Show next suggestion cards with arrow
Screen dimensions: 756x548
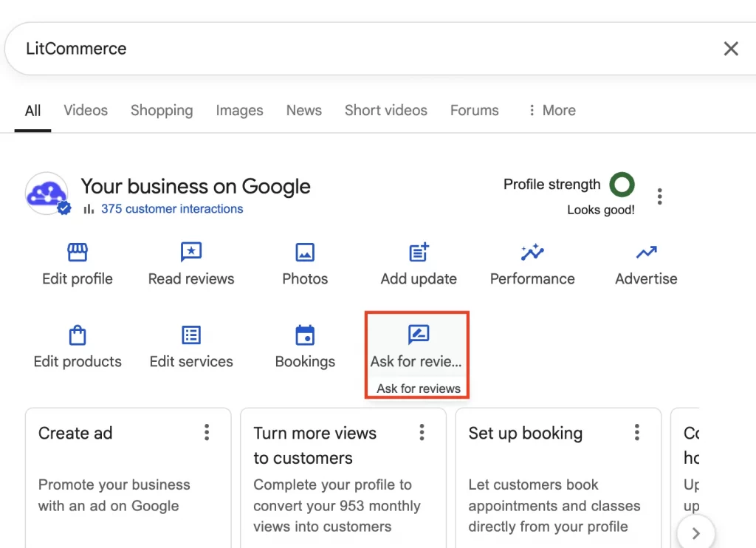pyautogui.click(x=695, y=533)
